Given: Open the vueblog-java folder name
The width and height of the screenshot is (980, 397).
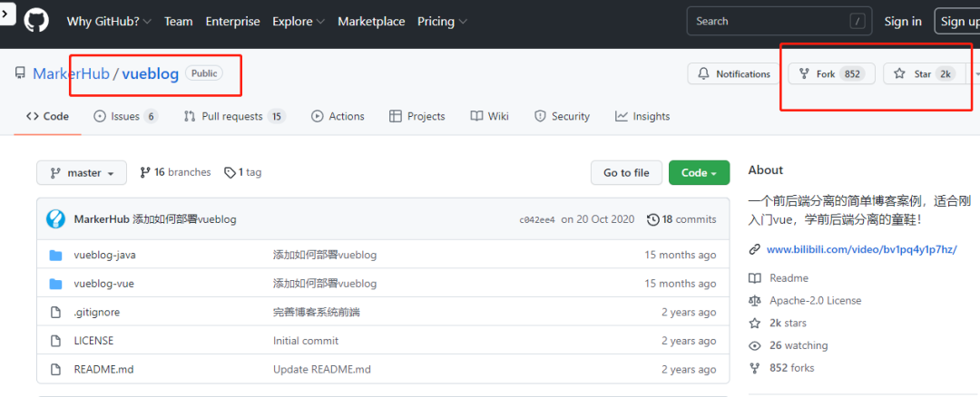Looking at the screenshot, I should tap(104, 255).
